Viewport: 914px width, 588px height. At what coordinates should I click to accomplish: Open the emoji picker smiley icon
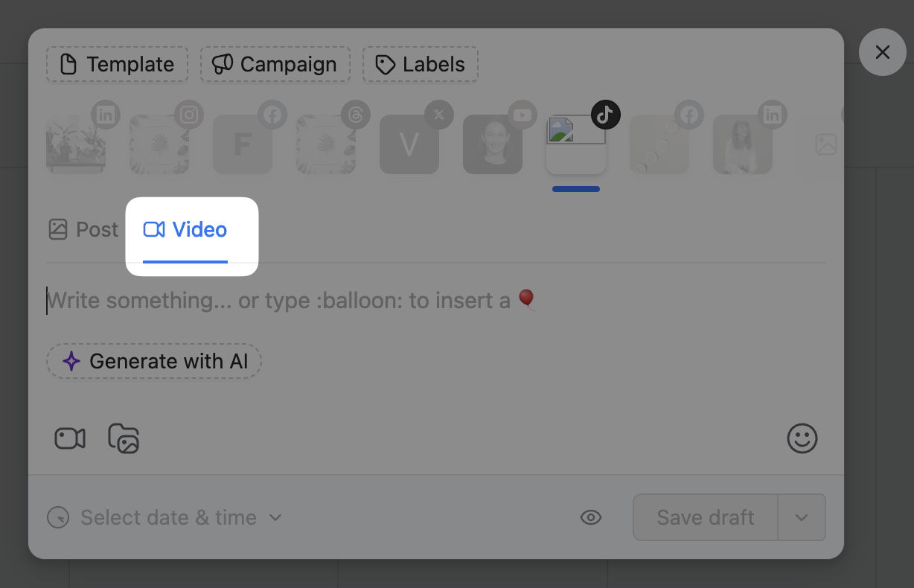(x=802, y=438)
